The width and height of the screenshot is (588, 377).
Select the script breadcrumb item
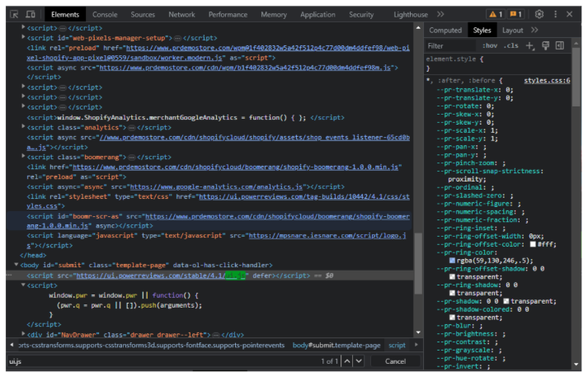[x=397, y=345]
